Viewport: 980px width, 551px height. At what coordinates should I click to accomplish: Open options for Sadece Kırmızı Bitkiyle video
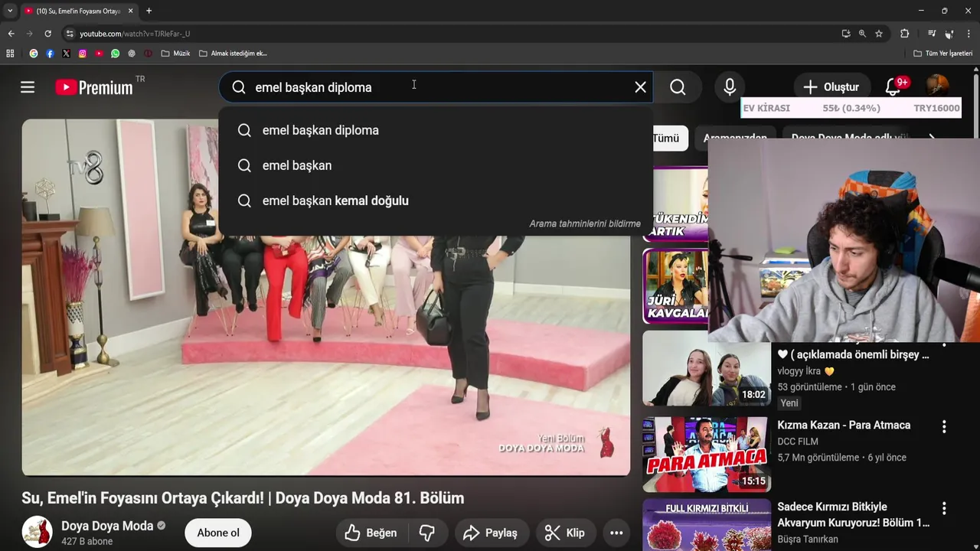944,508
